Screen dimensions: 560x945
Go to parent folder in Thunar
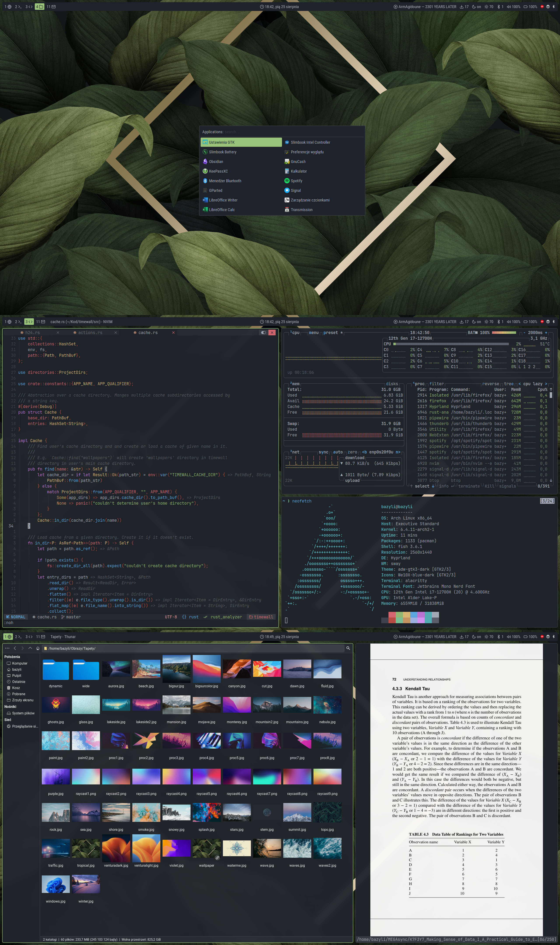(x=30, y=648)
